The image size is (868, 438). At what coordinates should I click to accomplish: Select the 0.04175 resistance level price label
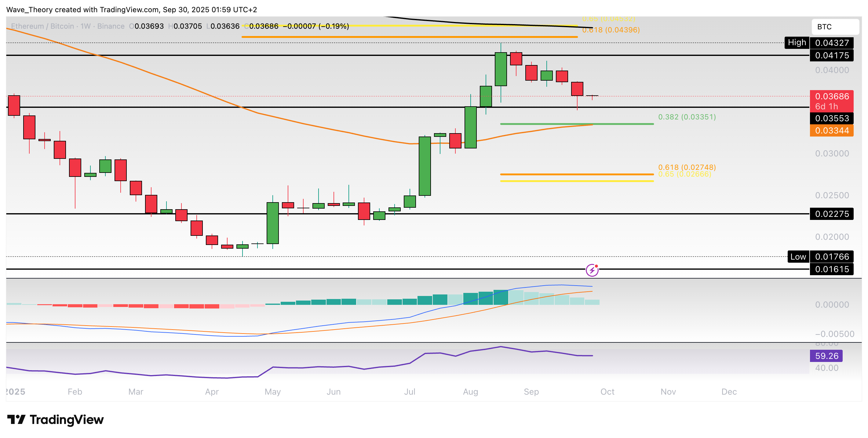[831, 56]
